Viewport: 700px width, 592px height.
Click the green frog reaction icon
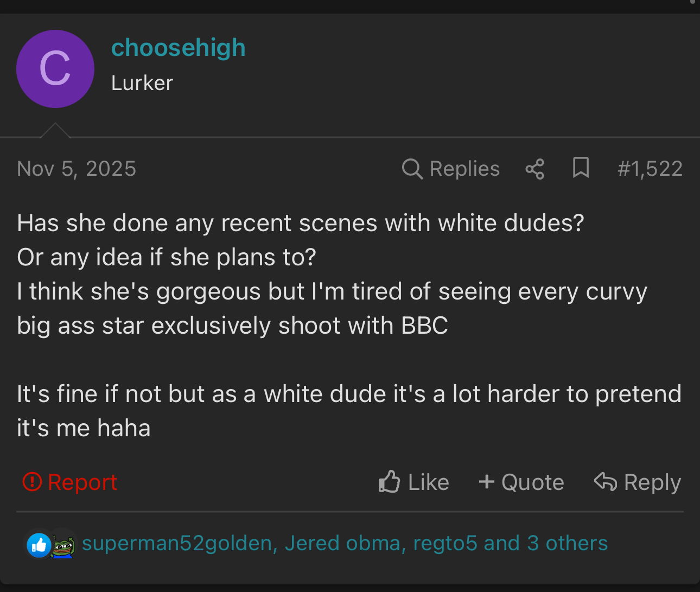pos(63,546)
